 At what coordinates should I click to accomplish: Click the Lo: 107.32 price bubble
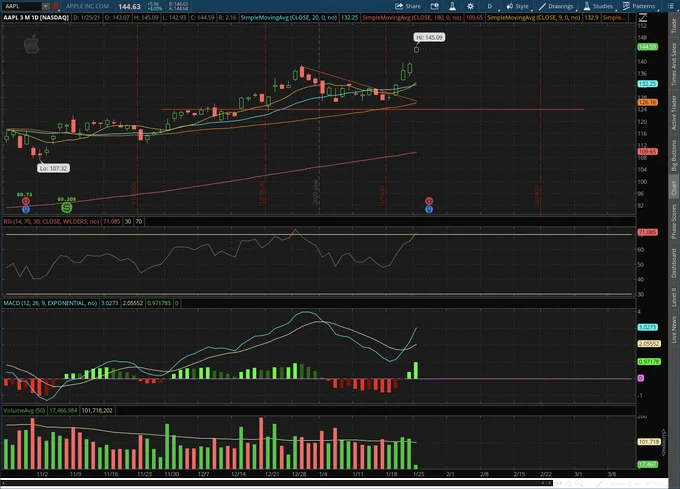pos(53,168)
